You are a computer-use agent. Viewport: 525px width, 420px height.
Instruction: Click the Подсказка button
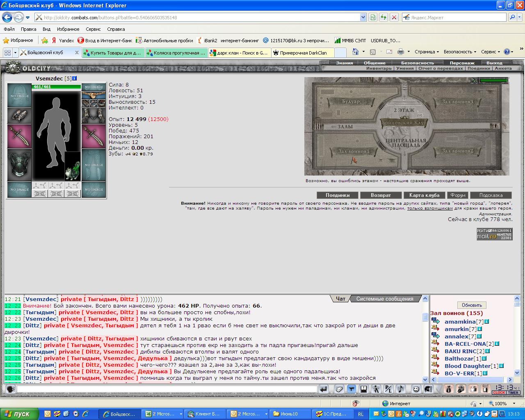point(491,195)
